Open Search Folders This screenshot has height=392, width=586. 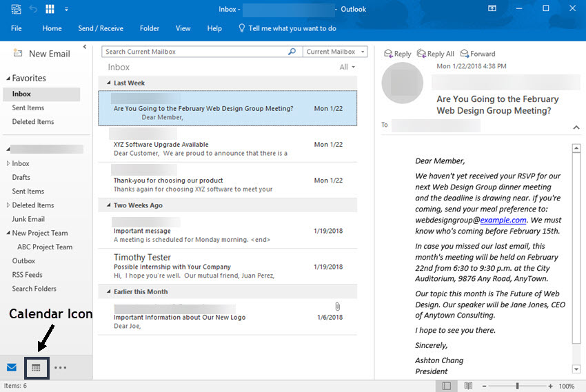coord(34,289)
